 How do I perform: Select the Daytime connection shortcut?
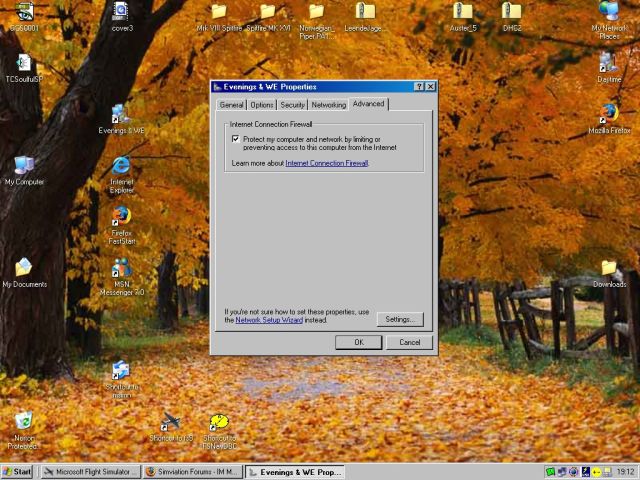coord(608,62)
